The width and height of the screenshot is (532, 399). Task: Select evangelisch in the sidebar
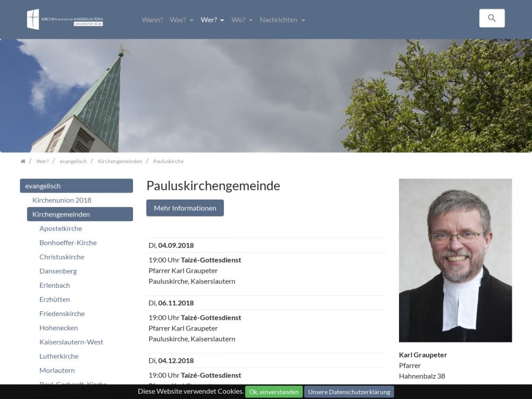point(76,186)
